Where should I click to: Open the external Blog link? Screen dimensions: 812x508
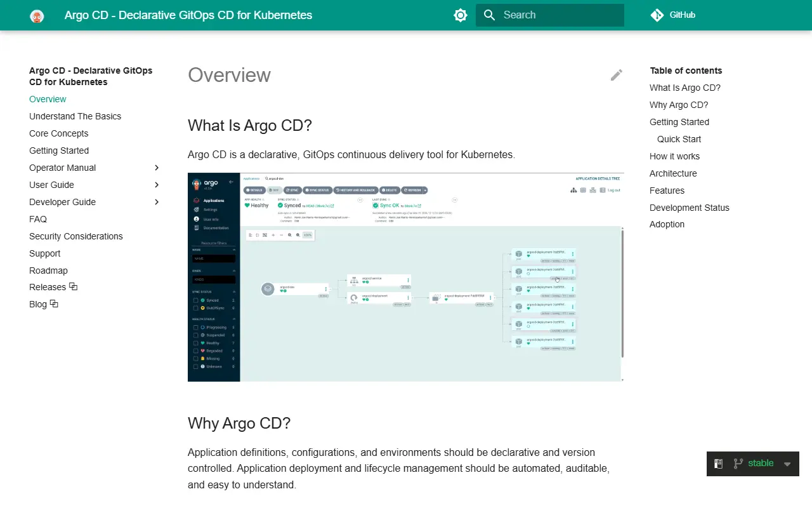pyautogui.click(x=44, y=304)
